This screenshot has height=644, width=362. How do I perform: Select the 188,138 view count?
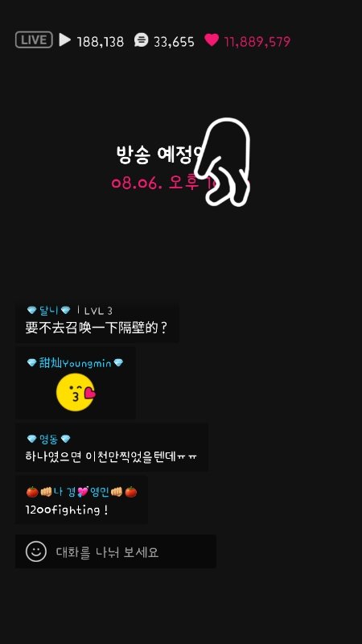coord(100,42)
